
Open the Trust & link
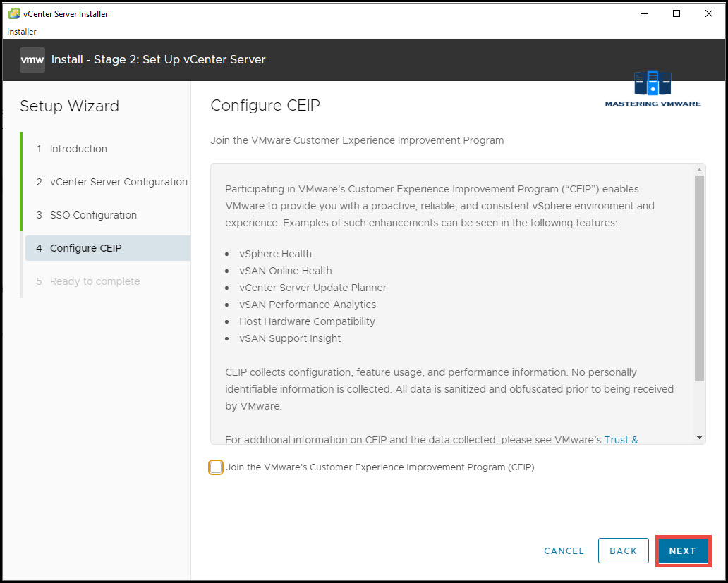click(621, 440)
